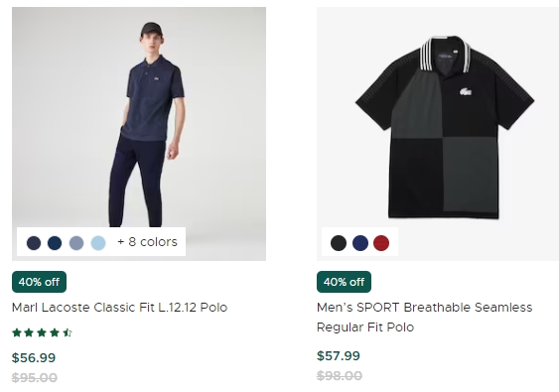Open Men's SPORT Breathable Seamless Regular Fit Polo link

424,318
